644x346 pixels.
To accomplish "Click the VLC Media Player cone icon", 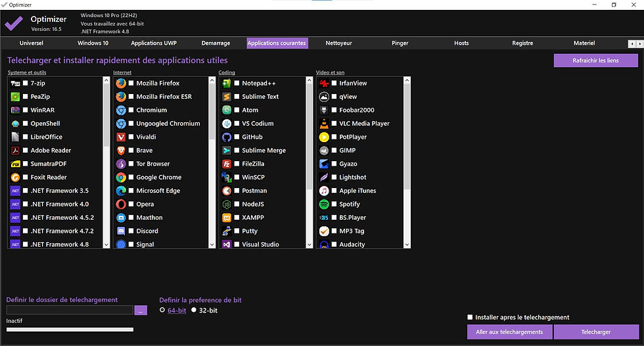I will pyautogui.click(x=324, y=124).
